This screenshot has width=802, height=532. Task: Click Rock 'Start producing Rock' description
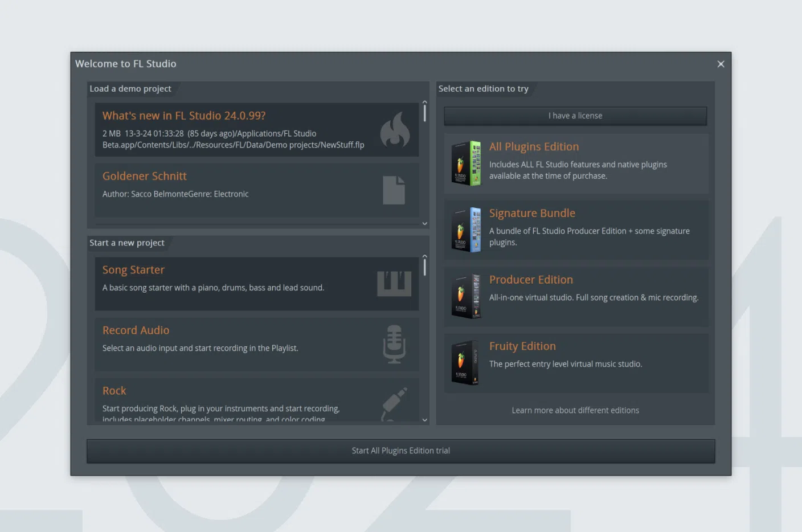[x=221, y=413]
